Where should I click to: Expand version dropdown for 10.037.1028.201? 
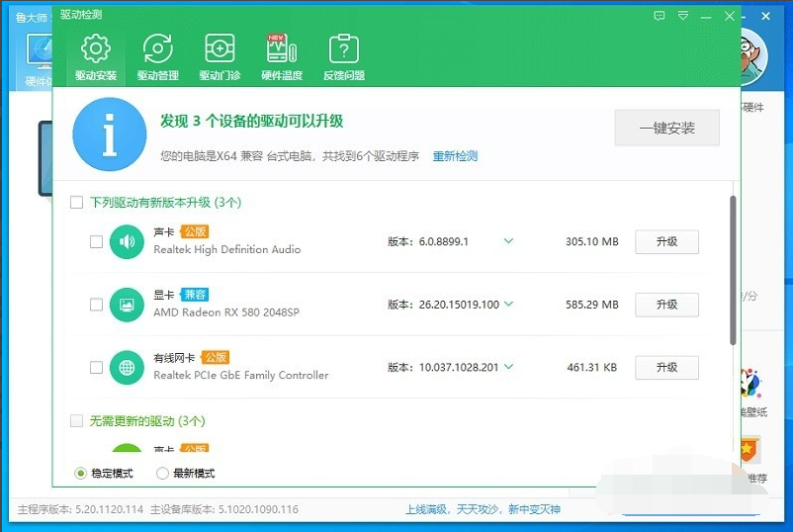click(x=508, y=367)
